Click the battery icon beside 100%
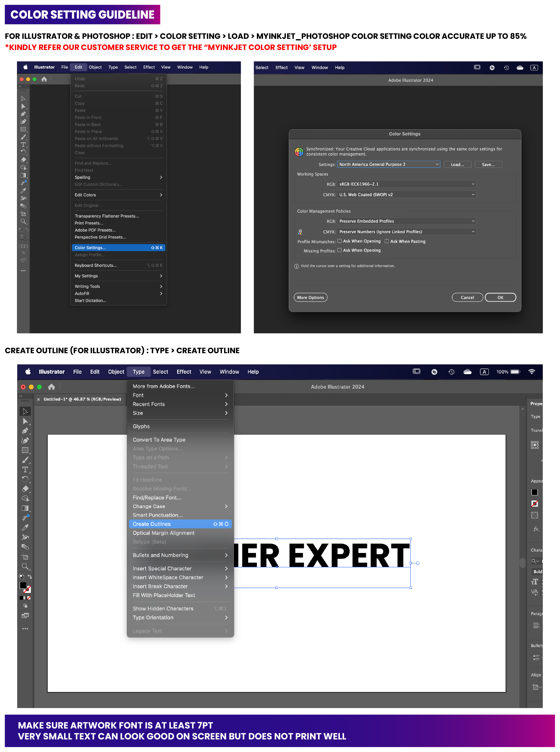The image size is (560, 752). tap(515, 372)
